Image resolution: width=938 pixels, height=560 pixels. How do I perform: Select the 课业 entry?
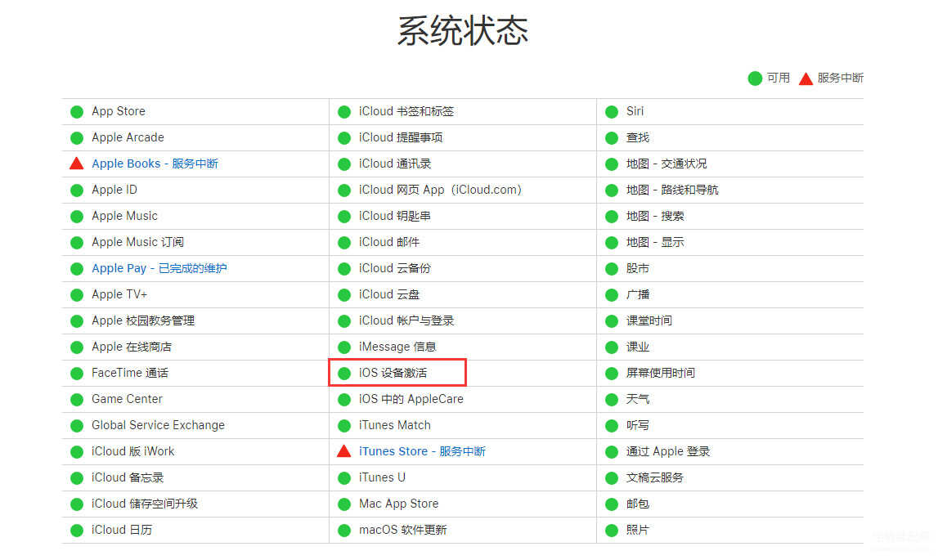(638, 347)
